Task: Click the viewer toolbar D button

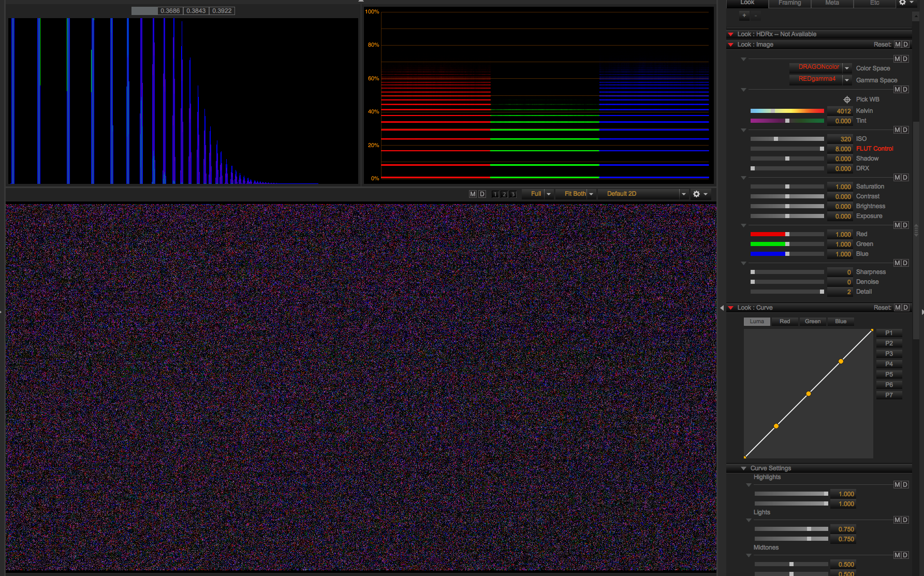Action: pos(482,194)
